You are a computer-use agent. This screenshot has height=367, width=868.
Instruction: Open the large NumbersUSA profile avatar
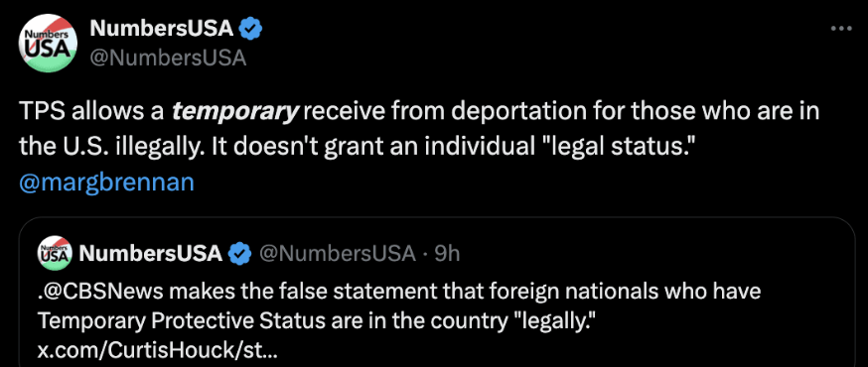pyautogui.click(x=48, y=43)
